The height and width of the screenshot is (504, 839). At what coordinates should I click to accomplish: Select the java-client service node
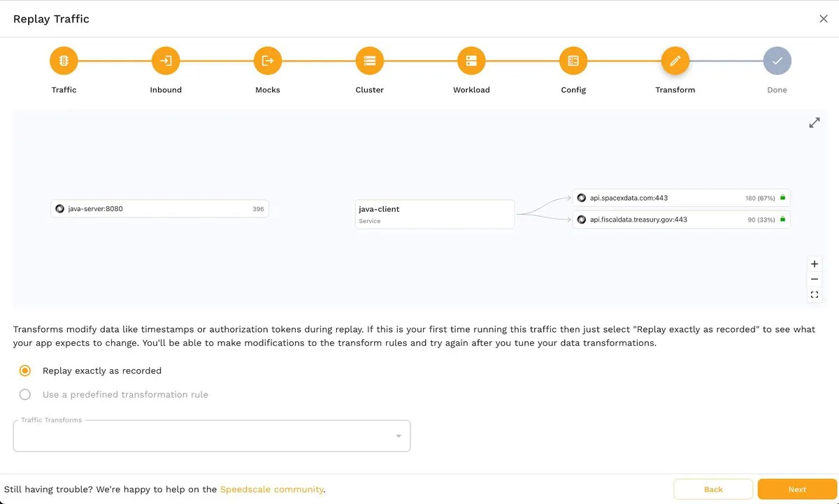[x=434, y=214]
